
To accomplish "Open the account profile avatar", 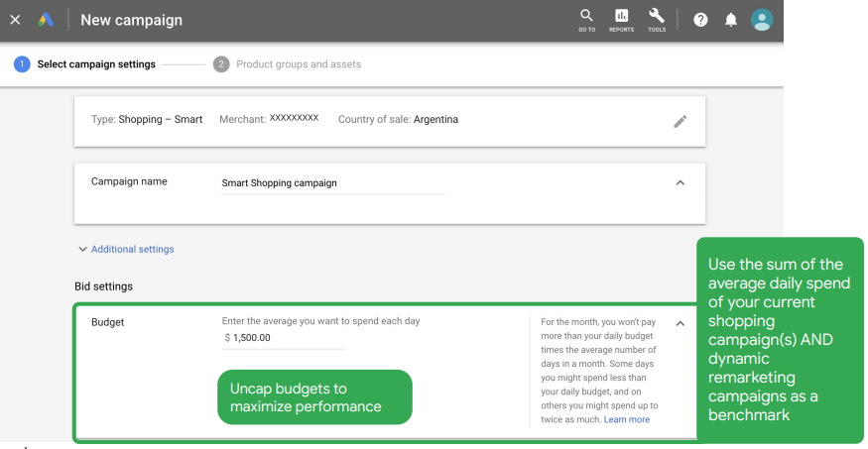I will (762, 20).
